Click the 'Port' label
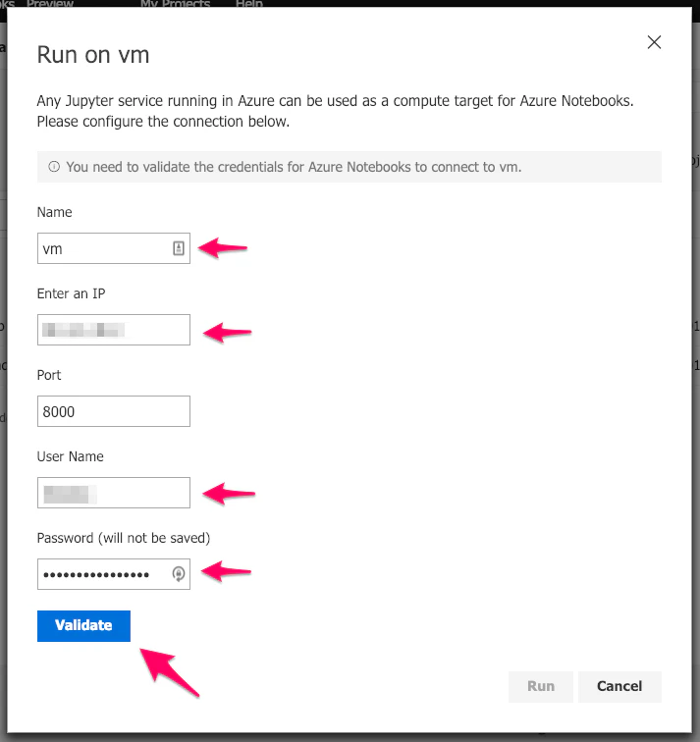Image resolution: width=700 pixels, height=742 pixels. click(x=49, y=375)
